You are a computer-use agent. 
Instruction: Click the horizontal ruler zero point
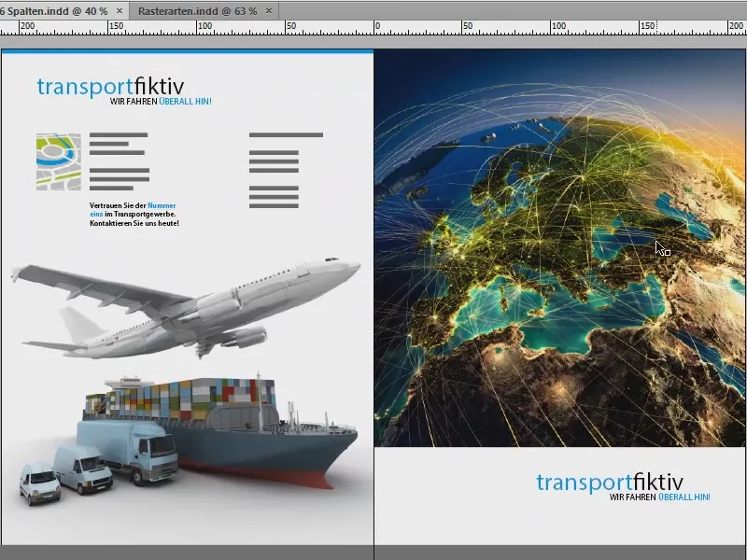tap(374, 27)
